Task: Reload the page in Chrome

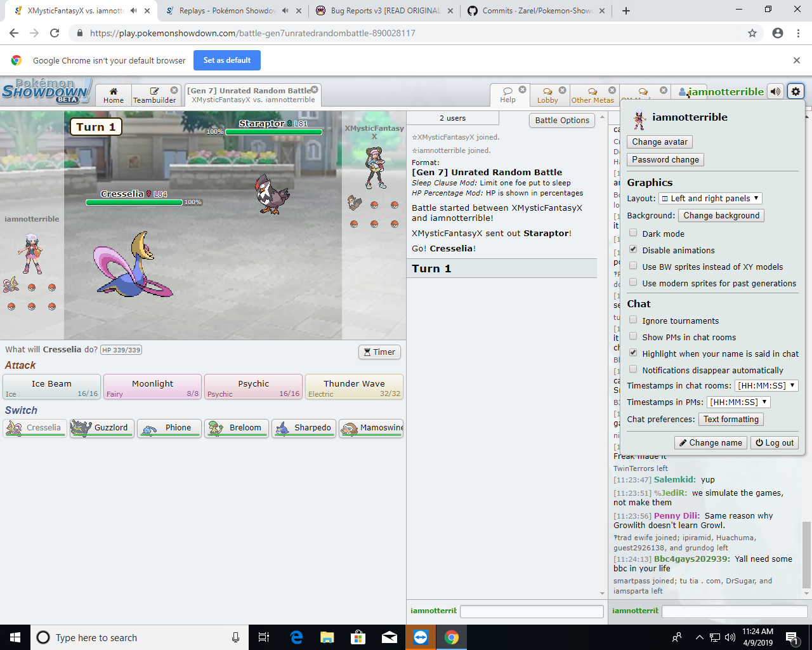Action: (x=55, y=33)
